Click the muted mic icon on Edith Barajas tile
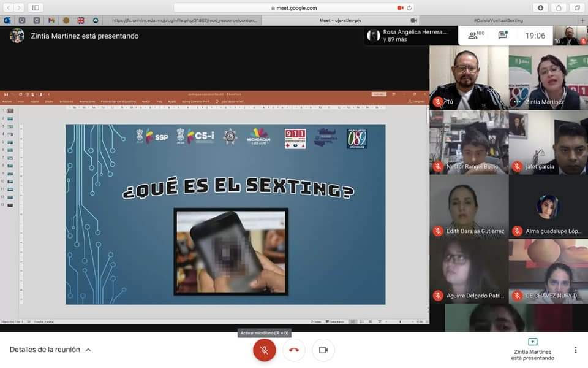This screenshot has height=368, width=588. coord(437,231)
